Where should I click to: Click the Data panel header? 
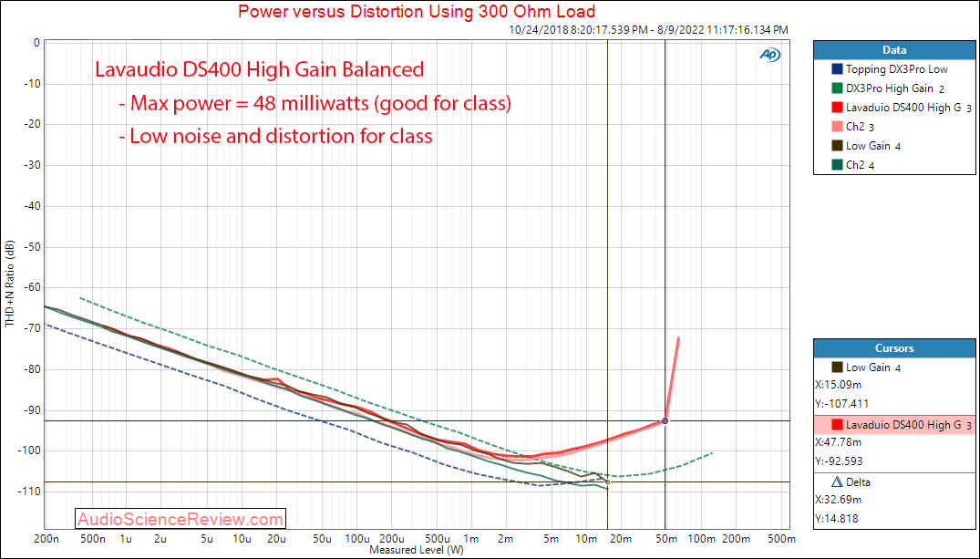[x=894, y=50]
